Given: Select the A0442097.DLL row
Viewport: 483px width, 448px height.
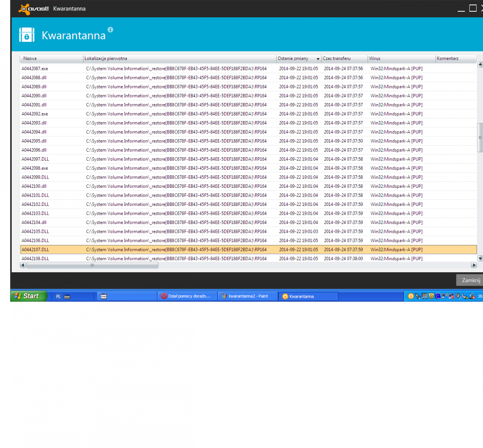Looking at the screenshot, I should pos(248,159).
